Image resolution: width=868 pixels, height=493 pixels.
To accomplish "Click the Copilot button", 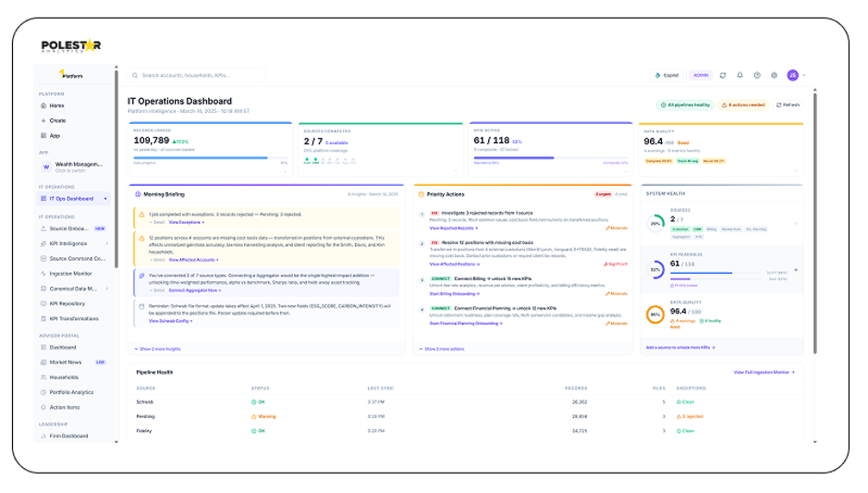I will (x=667, y=75).
